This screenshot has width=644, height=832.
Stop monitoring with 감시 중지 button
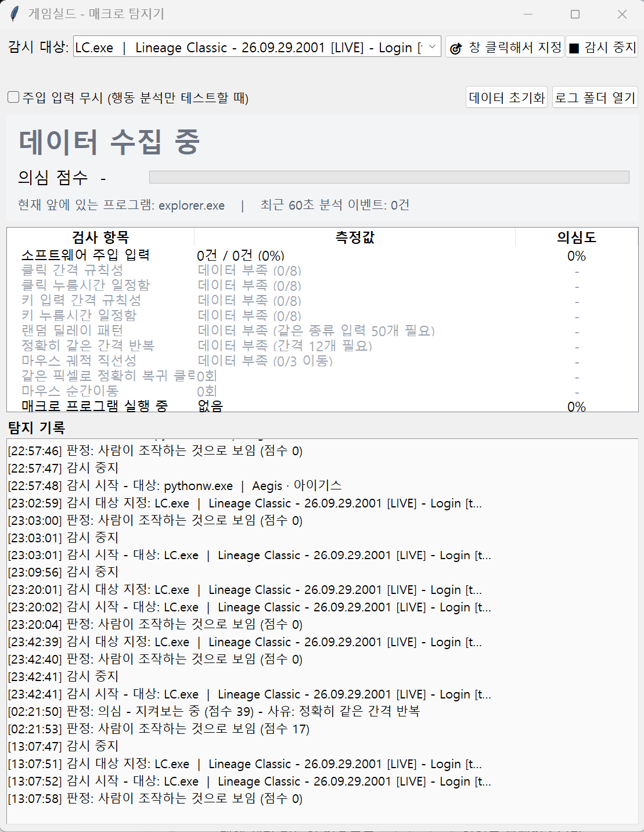pos(602,47)
